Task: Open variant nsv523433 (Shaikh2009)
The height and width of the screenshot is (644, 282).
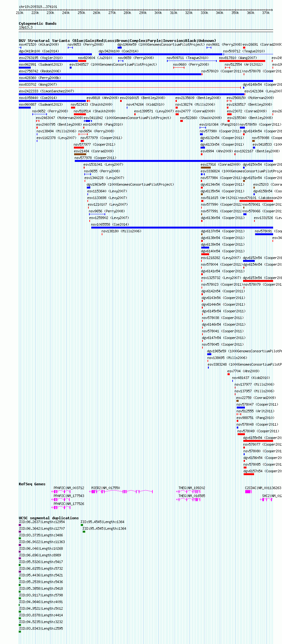Action: click(x=91, y=104)
